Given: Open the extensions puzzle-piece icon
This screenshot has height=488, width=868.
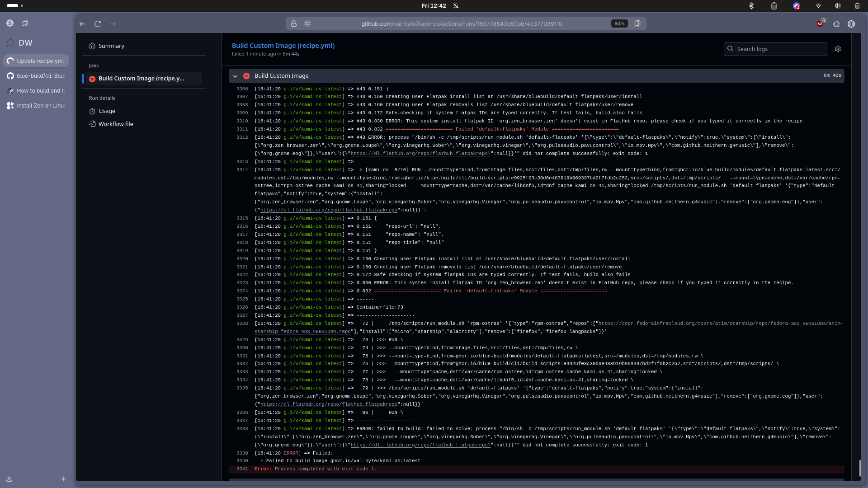Looking at the screenshot, I should (x=836, y=24).
